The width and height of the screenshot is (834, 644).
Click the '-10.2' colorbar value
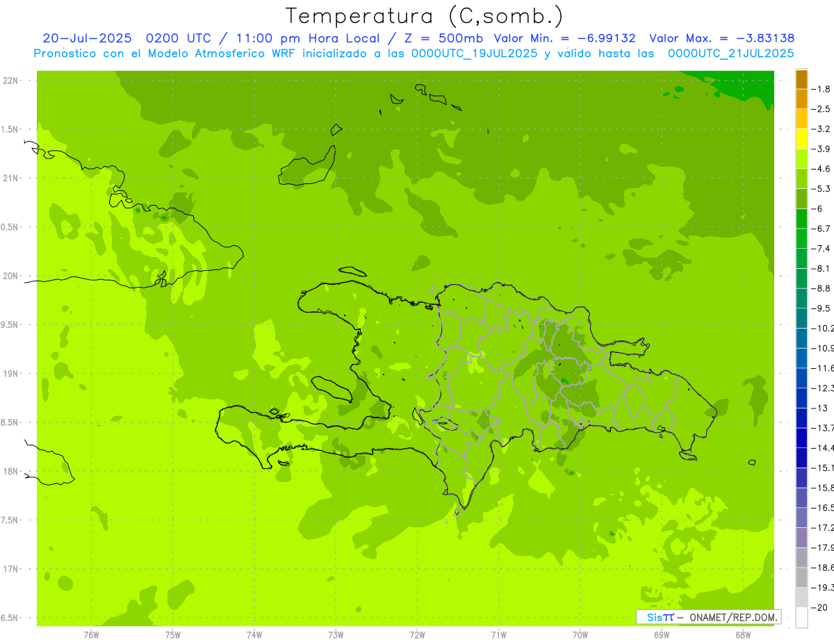tap(824, 328)
